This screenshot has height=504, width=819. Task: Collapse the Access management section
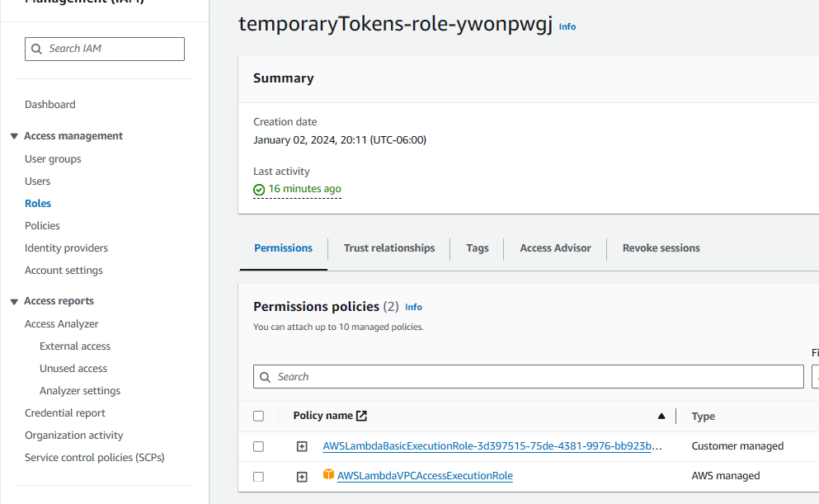click(14, 136)
